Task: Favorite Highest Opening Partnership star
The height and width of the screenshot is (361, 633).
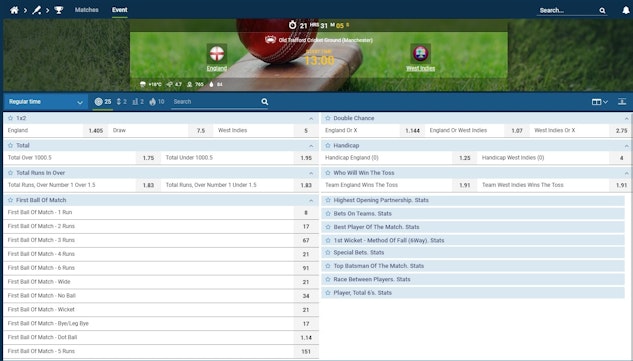Action: (x=328, y=200)
